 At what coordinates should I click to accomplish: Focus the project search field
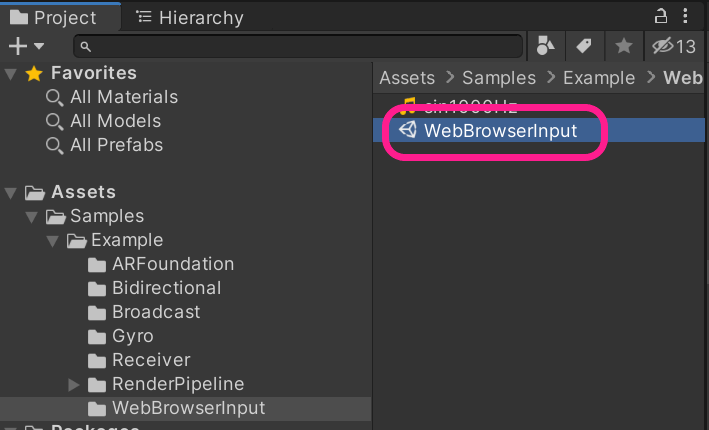pyautogui.click(x=300, y=46)
